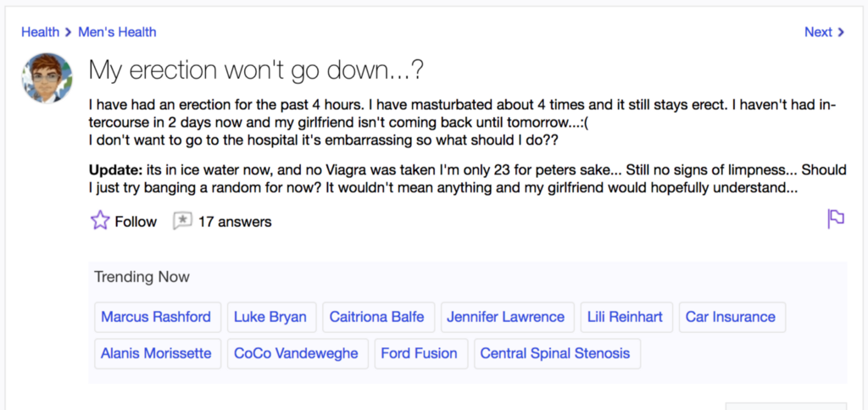Screen dimensions: 868x410
Task: Open Caitriona Balfe trending topic
Action: click(379, 317)
